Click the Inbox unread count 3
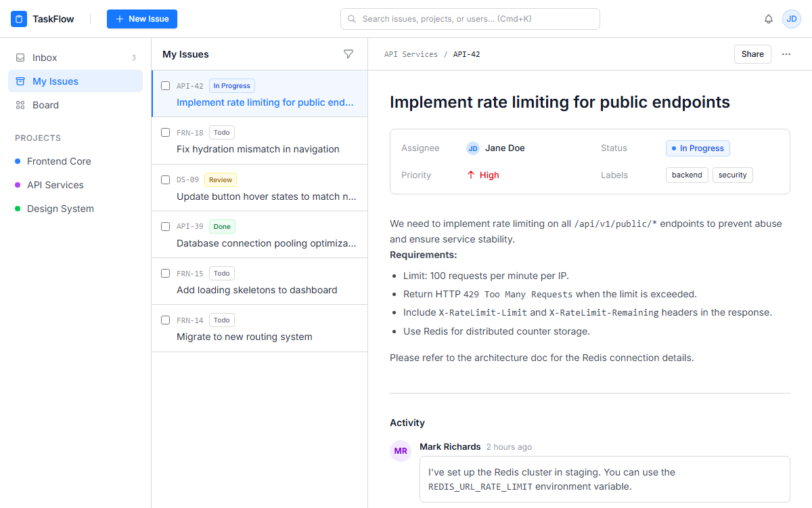The image size is (812, 508). pyautogui.click(x=134, y=58)
